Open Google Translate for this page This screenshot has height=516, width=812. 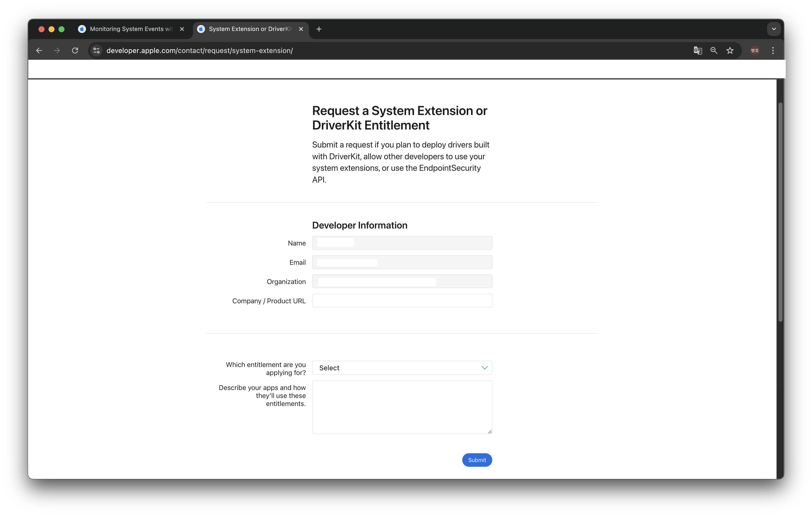(x=698, y=50)
